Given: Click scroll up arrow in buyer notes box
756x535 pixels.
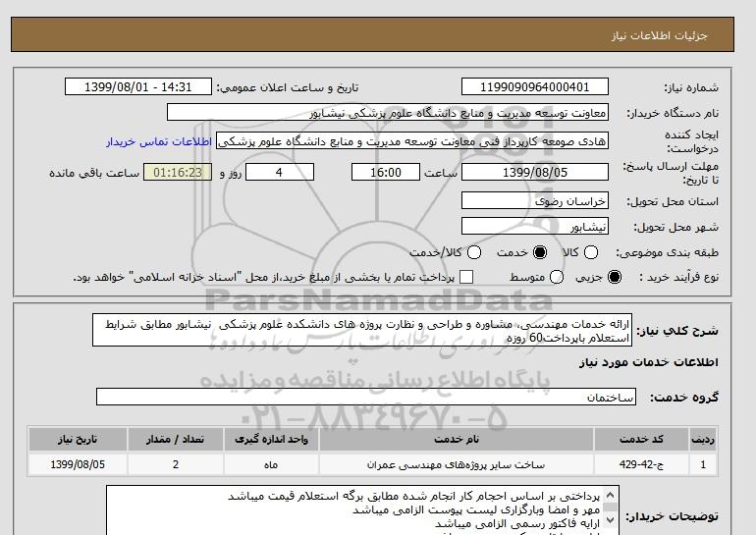Looking at the screenshot, I should (x=610, y=496).
